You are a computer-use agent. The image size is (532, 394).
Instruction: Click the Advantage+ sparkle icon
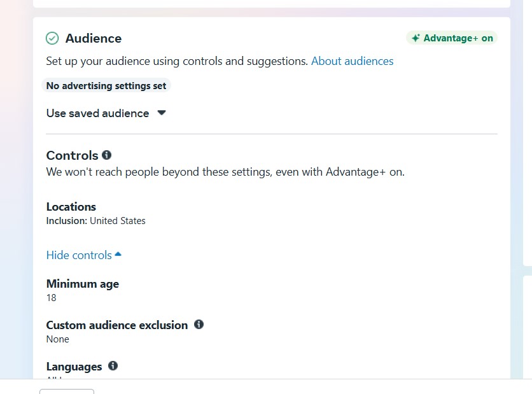pos(416,38)
